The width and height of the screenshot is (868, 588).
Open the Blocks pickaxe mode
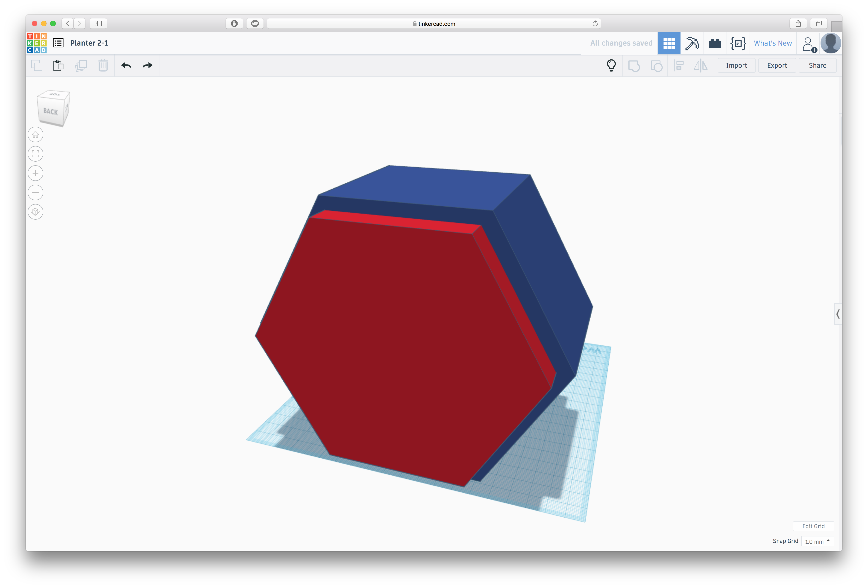(692, 43)
